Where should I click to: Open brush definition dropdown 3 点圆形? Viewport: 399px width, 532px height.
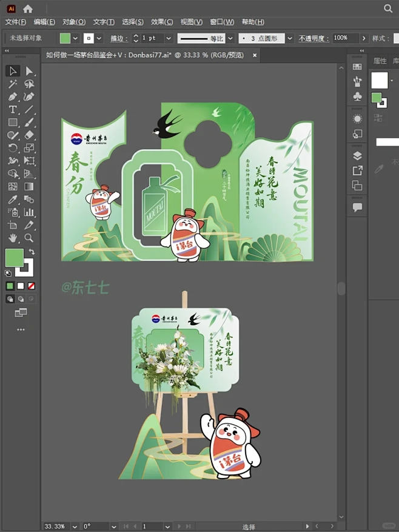289,38
